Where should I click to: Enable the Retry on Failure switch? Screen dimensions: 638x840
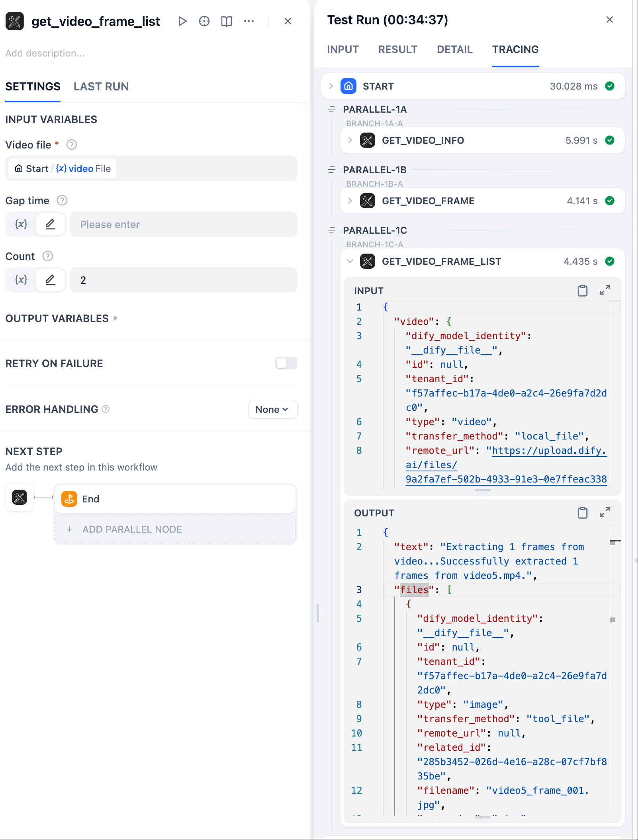[286, 363]
